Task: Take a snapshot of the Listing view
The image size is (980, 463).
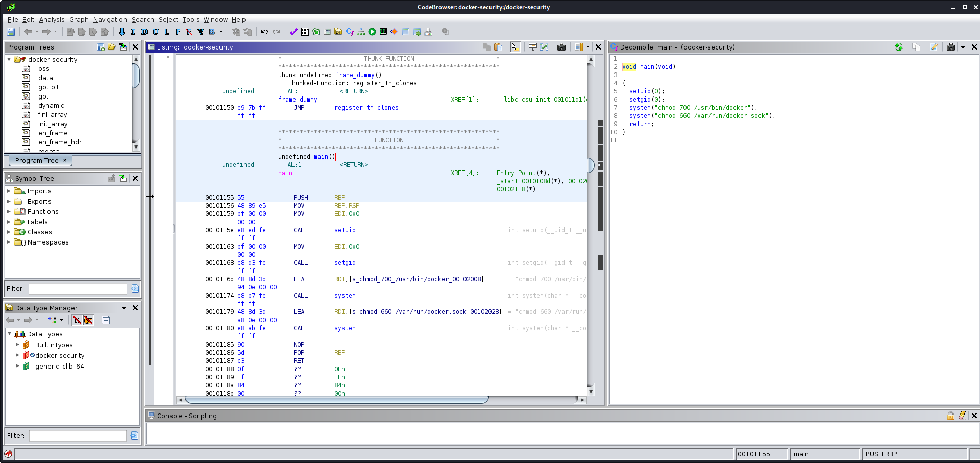Action: pyautogui.click(x=561, y=47)
